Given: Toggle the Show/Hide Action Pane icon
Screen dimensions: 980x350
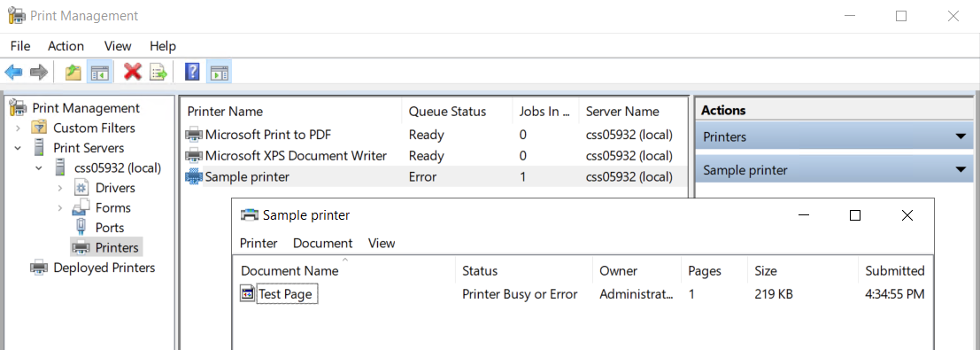Looking at the screenshot, I should point(219,72).
